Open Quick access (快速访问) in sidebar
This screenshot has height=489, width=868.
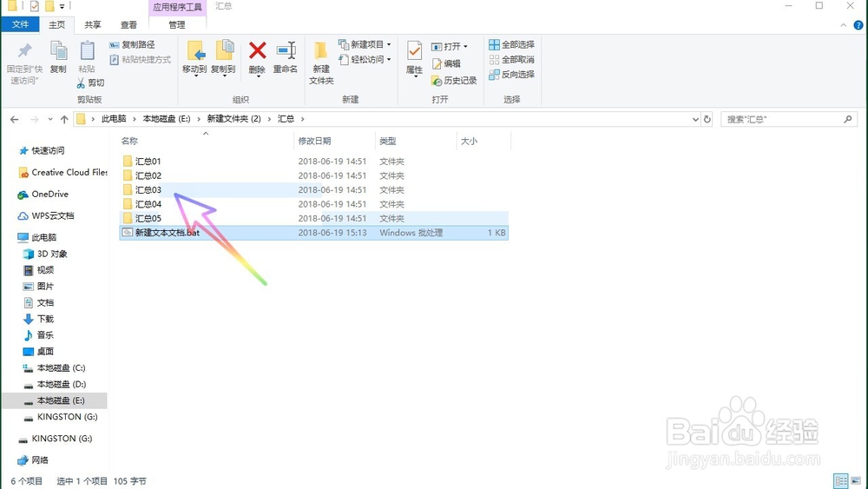click(x=42, y=150)
